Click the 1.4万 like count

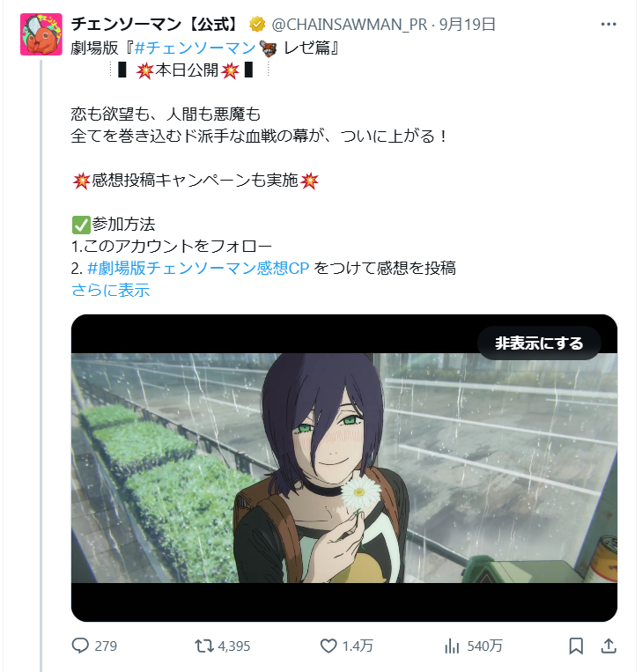tap(358, 646)
